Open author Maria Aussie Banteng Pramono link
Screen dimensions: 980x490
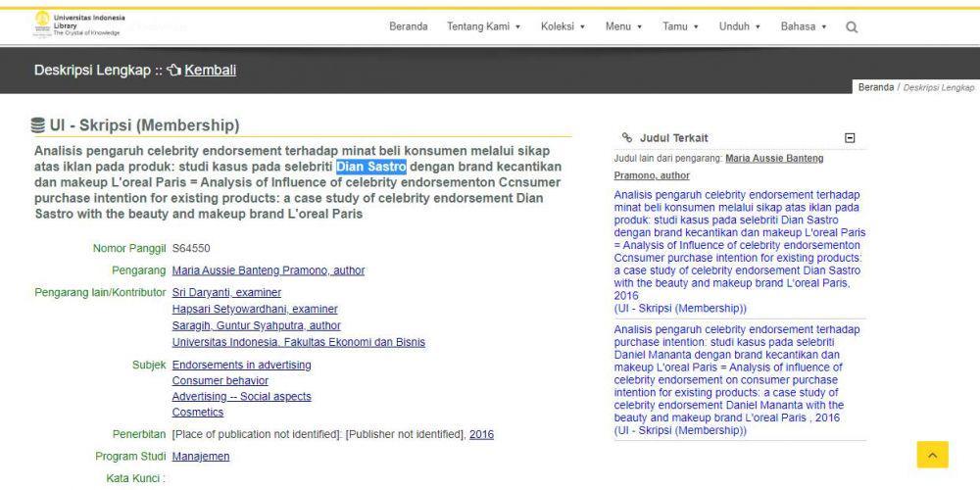pyautogui.click(x=269, y=270)
